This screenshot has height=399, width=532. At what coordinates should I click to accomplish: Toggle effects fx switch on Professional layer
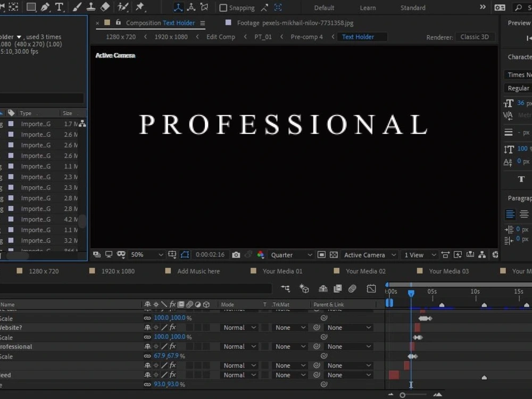tap(173, 346)
